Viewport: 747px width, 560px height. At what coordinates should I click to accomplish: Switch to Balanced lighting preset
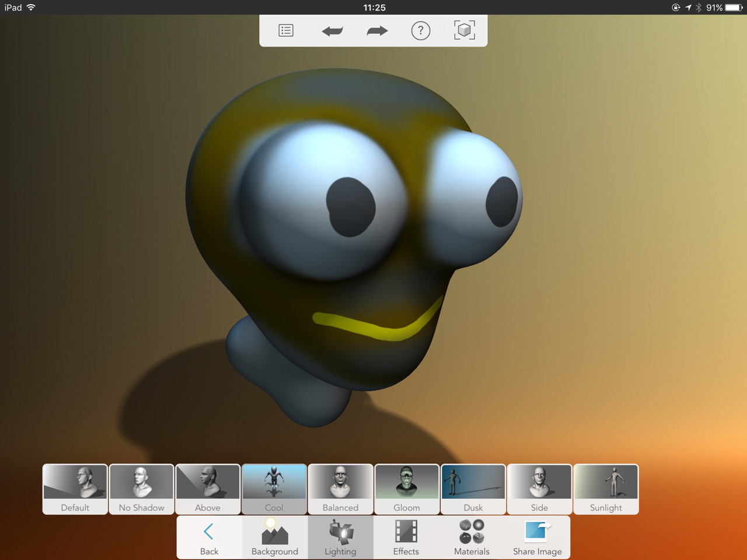pos(341,489)
